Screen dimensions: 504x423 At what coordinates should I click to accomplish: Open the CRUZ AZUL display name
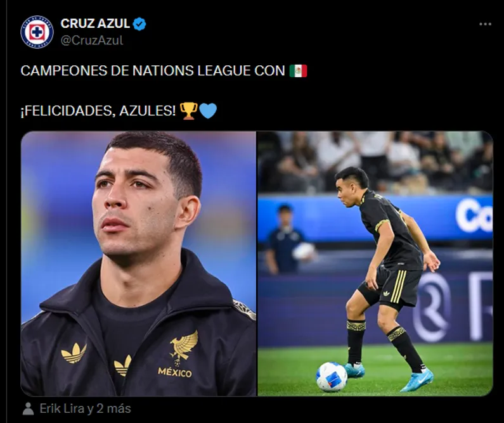pyautogui.click(x=95, y=23)
